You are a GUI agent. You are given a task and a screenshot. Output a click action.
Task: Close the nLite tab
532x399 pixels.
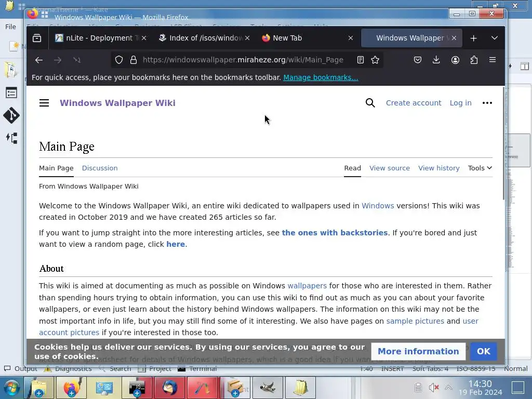click(144, 38)
